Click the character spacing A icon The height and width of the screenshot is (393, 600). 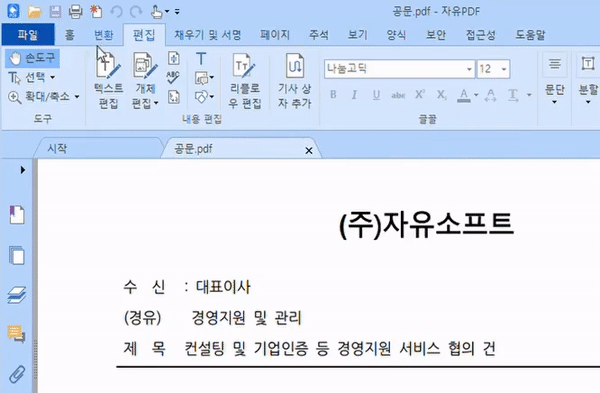coord(491,95)
